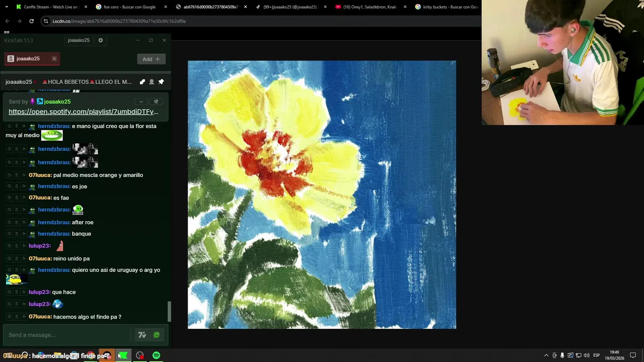
Task: Open the 7TV emote picker
Action: tap(142, 335)
